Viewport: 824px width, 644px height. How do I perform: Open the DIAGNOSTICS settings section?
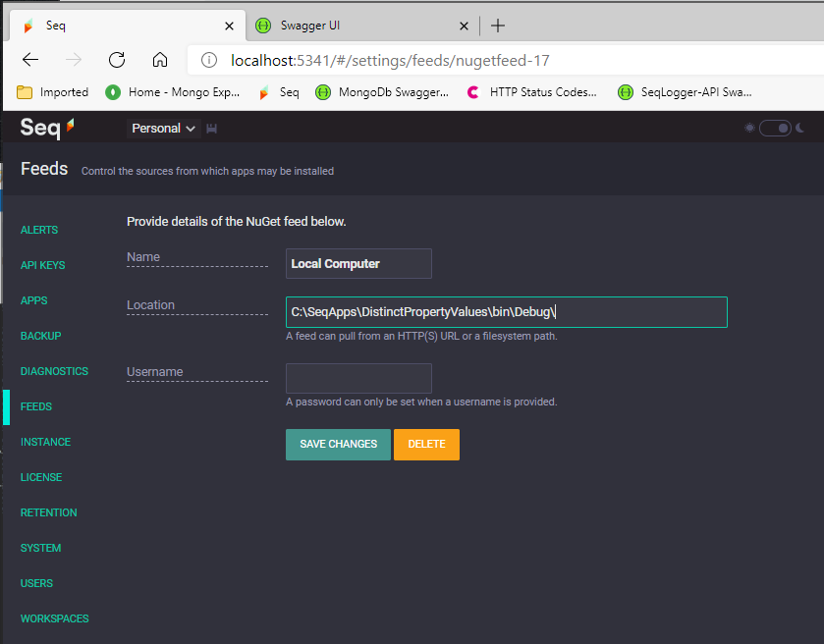[x=54, y=371]
